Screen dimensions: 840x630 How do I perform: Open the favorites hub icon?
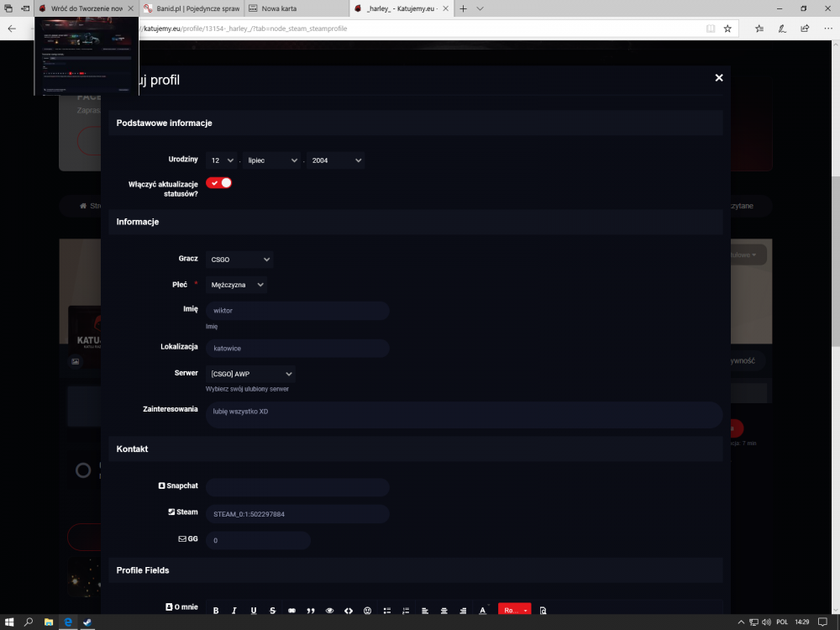tap(759, 29)
